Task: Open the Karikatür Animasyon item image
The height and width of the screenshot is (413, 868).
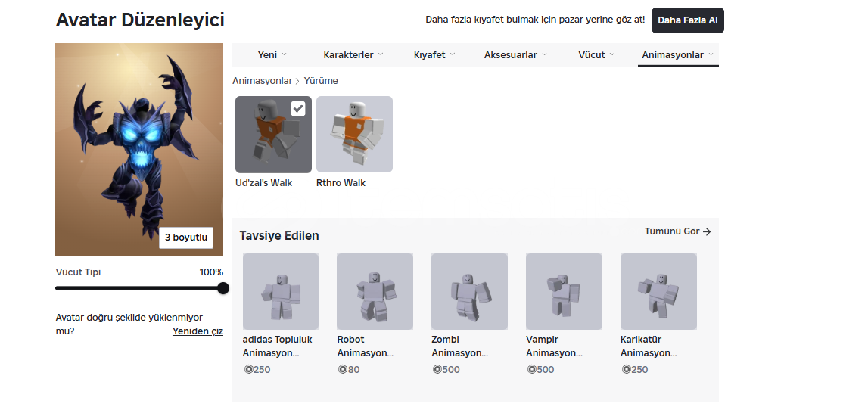Action: click(x=658, y=291)
